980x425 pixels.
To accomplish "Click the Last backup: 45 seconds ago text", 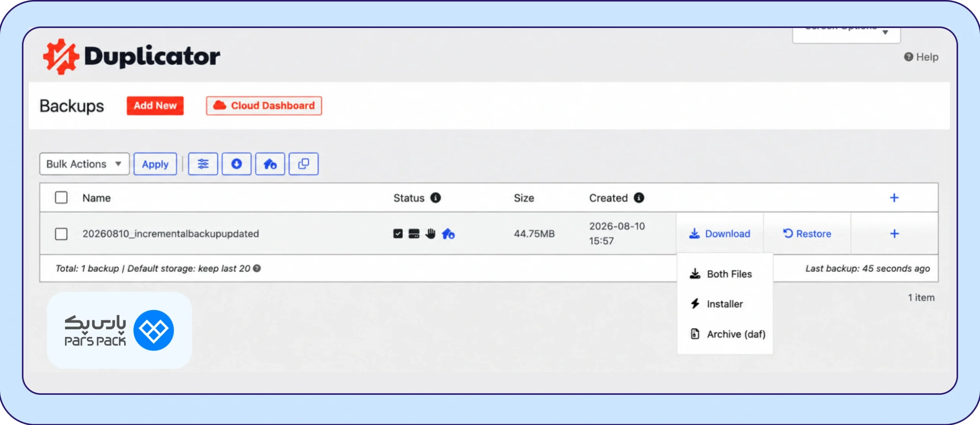I will (x=867, y=268).
